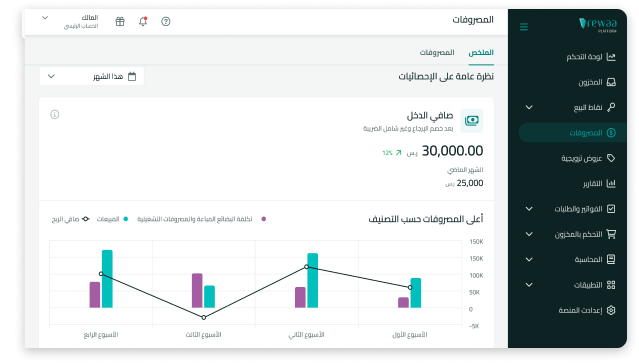
Task: Click the hamburger menu icon in sidebar
Action: point(524,27)
